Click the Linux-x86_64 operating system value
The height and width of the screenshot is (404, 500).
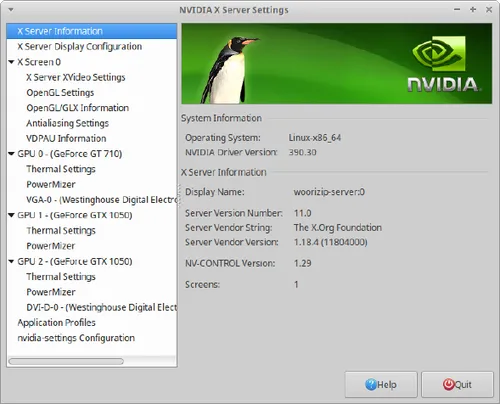[315, 138]
